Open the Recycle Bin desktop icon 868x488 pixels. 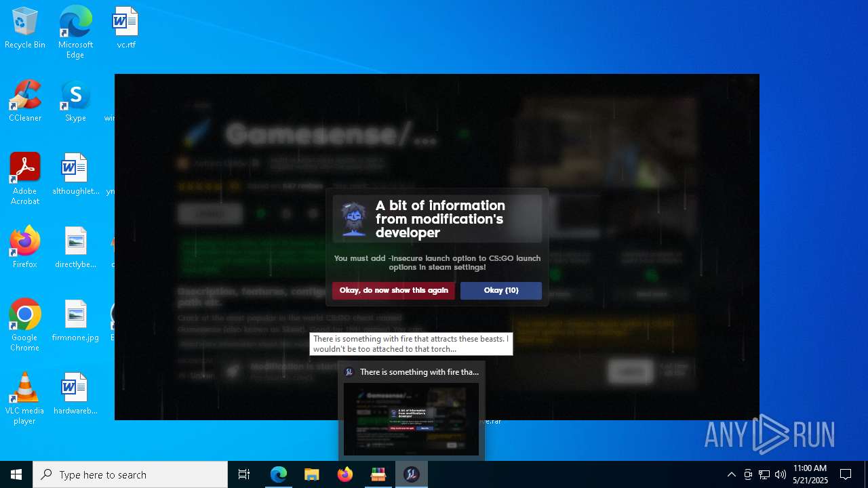[25, 28]
